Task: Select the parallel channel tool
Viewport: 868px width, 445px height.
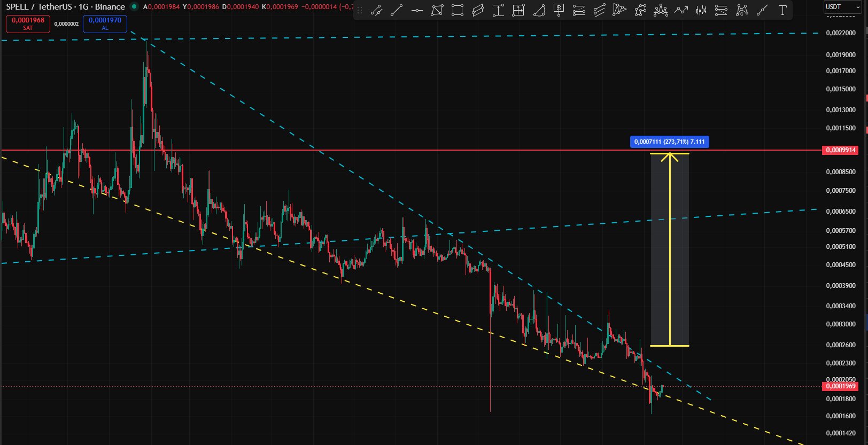Action: coord(599,11)
